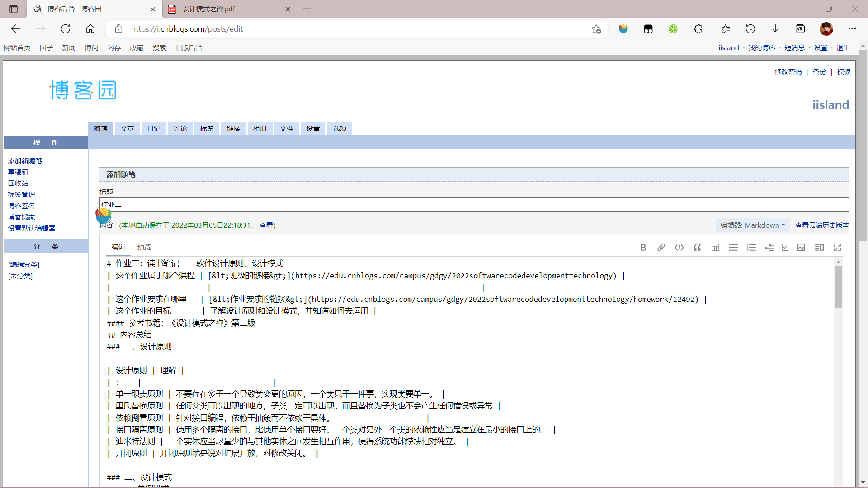This screenshot has height=488, width=868.
Task: Insert a code block with the code icon
Action: (x=679, y=248)
